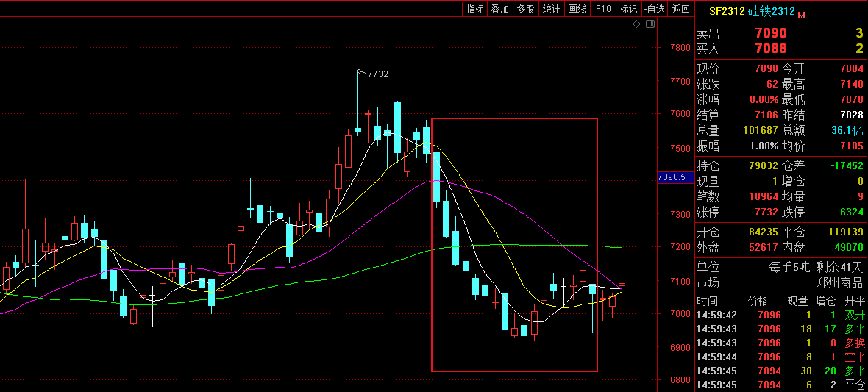Click the 硅铁2312 contract name

pos(771,11)
